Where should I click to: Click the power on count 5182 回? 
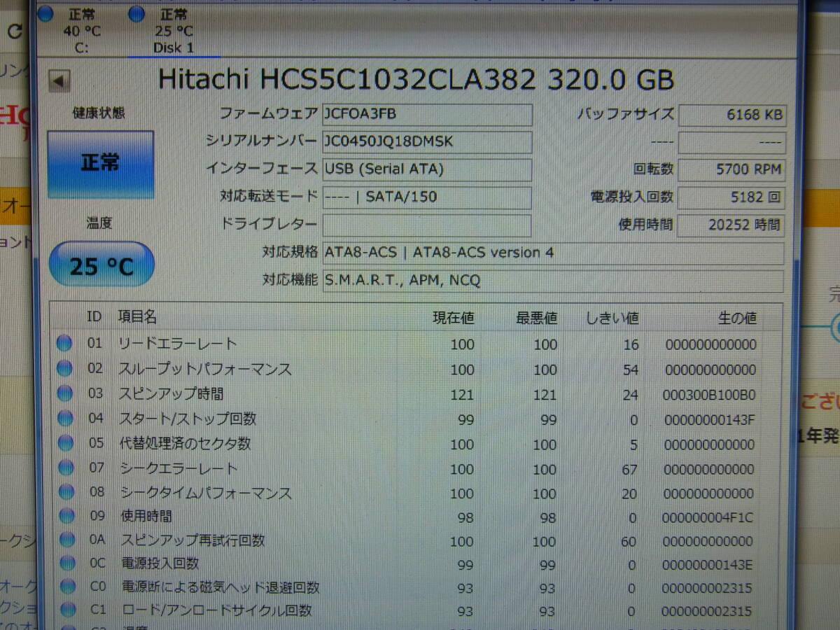[x=732, y=197]
